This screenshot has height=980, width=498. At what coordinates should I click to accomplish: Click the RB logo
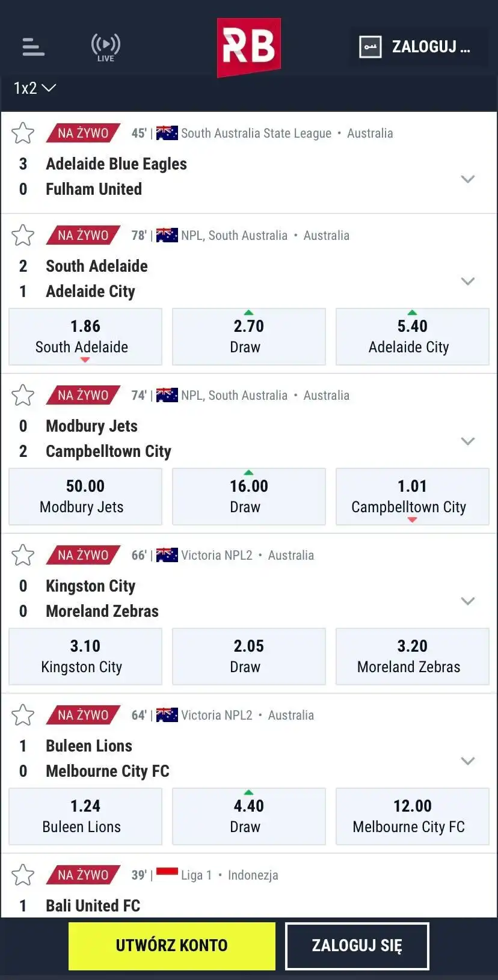(248, 47)
